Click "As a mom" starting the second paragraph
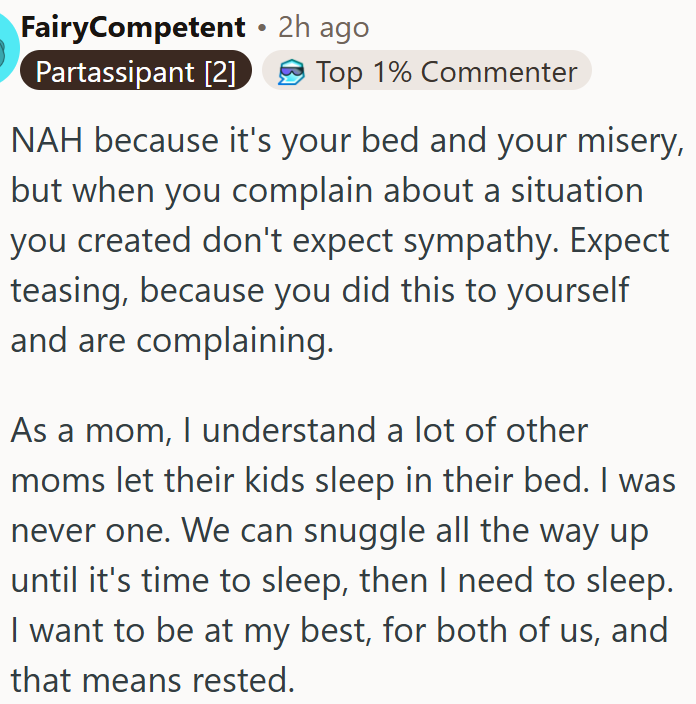 (x=83, y=431)
